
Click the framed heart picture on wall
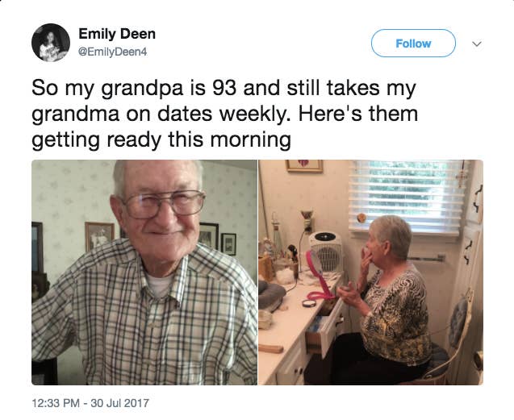304,166
